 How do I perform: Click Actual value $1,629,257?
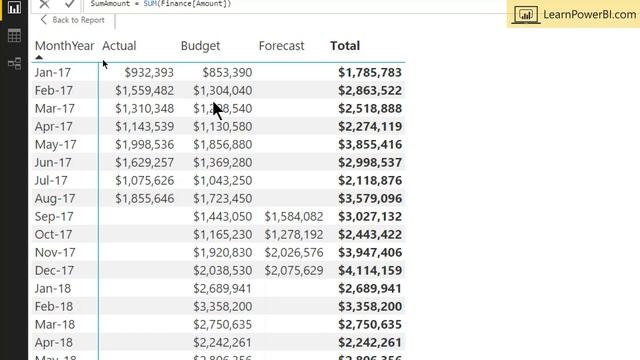(144, 162)
